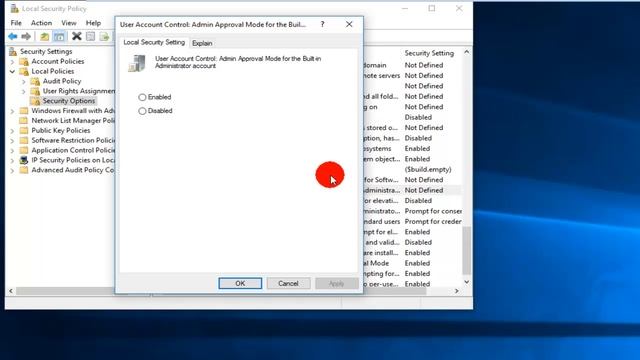Click the Security Settings root icon
This screenshot has height=360, width=640.
point(13,51)
